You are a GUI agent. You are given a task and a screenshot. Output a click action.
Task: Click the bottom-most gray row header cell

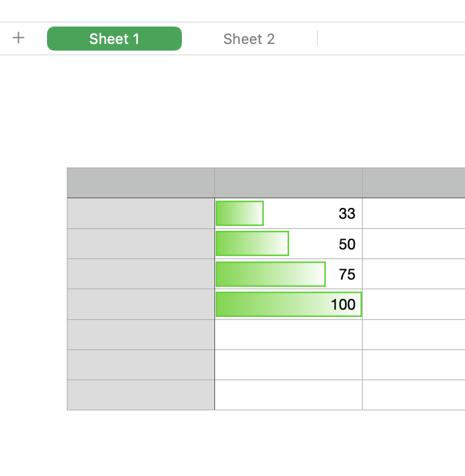140,395
